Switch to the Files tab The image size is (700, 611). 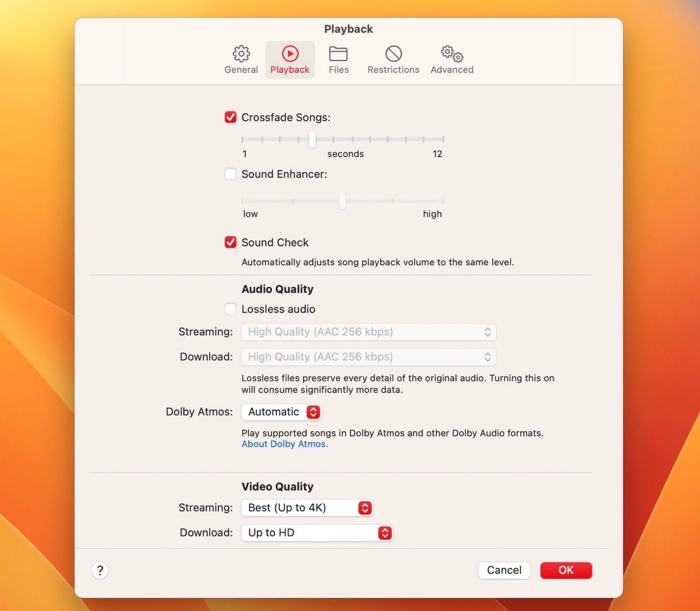pyautogui.click(x=338, y=60)
